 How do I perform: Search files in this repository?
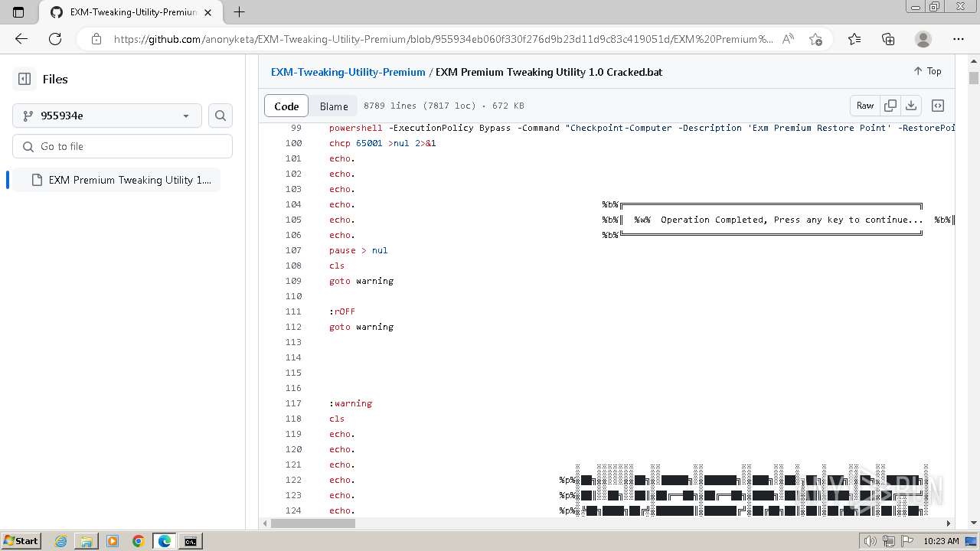click(220, 116)
